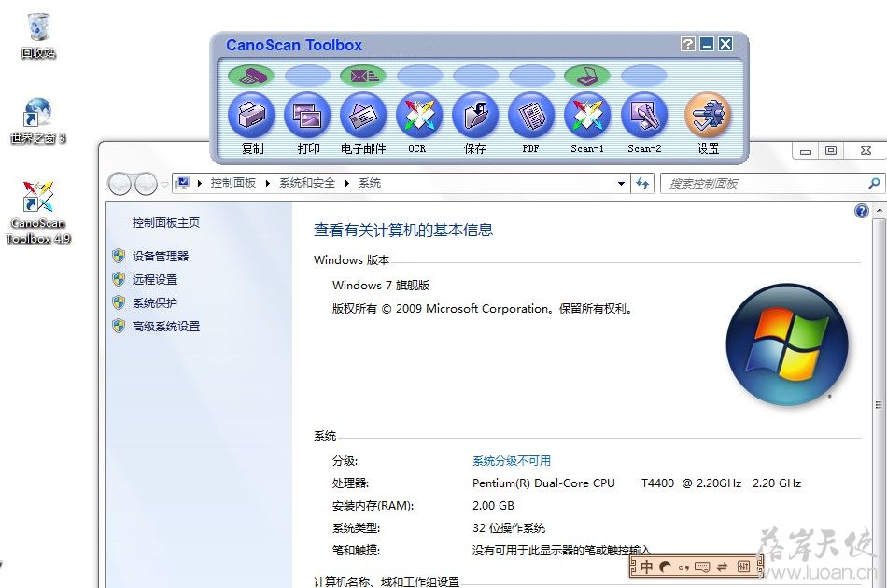Screen dimensions: 887x588
Task: Click the search magnifier icon
Action: tap(874, 183)
